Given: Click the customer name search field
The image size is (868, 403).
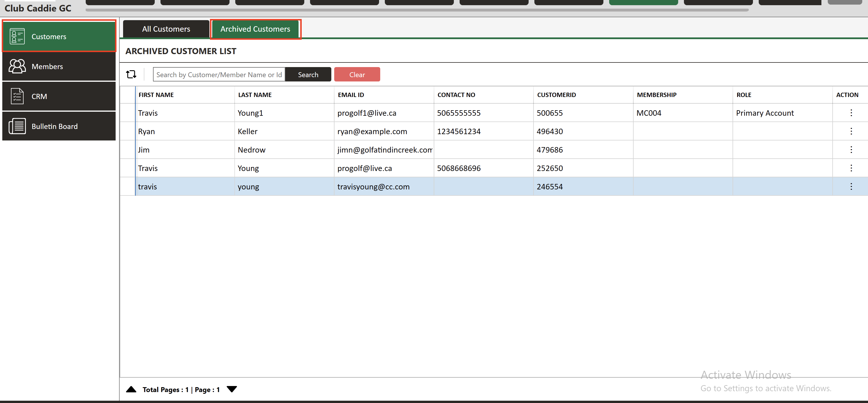Looking at the screenshot, I should pos(219,75).
